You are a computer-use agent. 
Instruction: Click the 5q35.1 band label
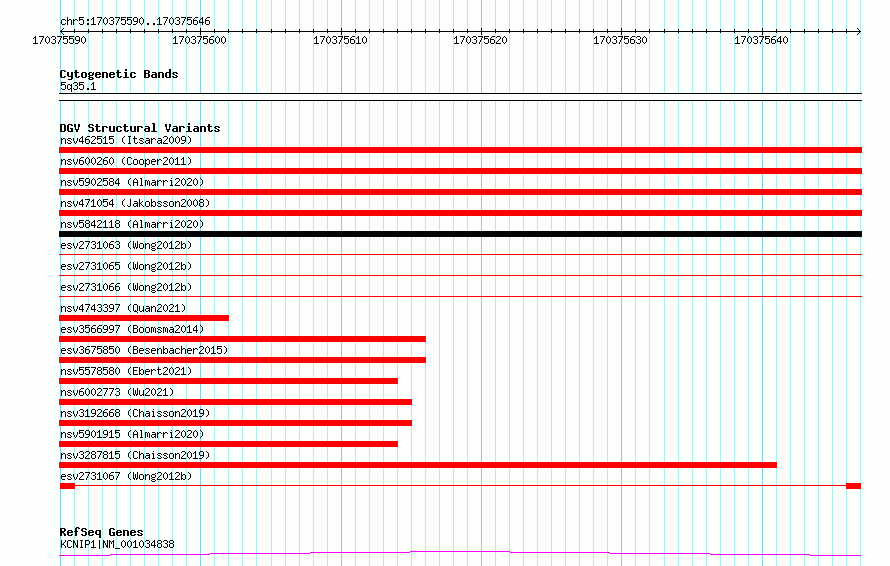pyautogui.click(x=78, y=86)
